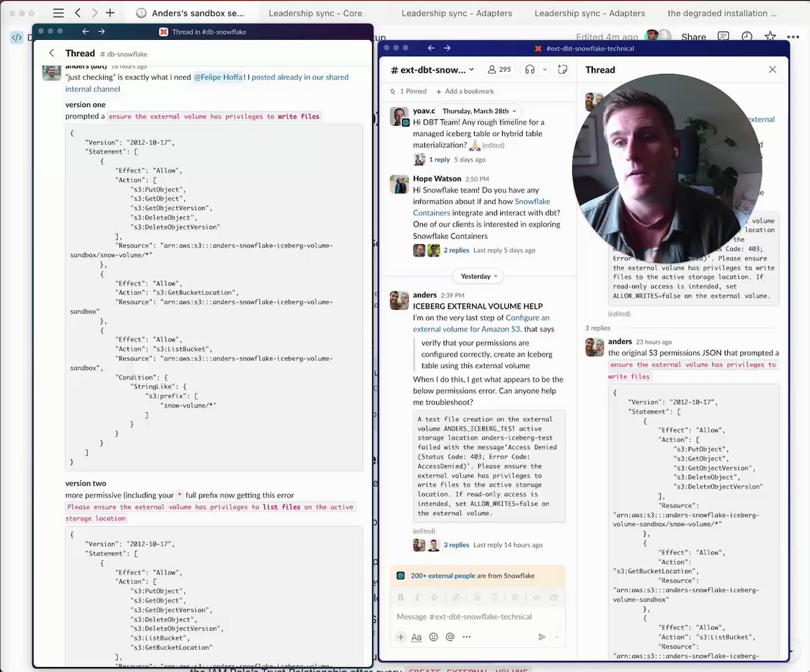Open the @Felipe Hoffa mention
The image size is (810, 672).
pos(218,77)
